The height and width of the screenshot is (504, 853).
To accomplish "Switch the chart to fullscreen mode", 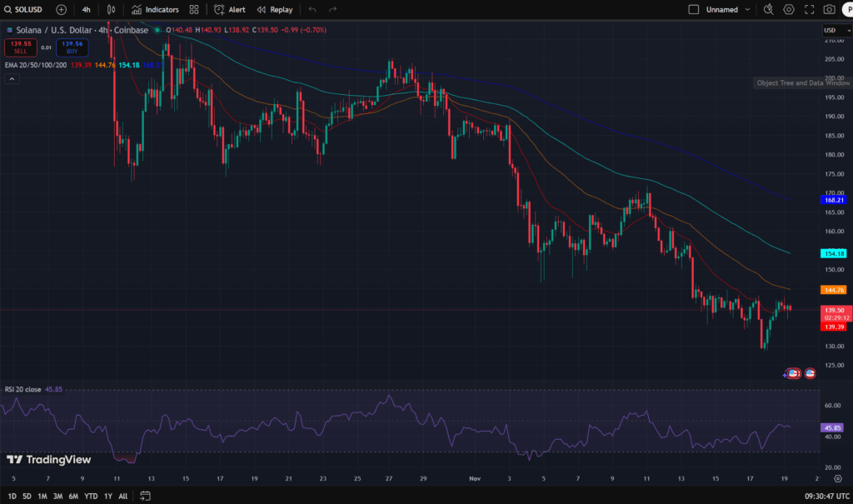I will tap(810, 10).
